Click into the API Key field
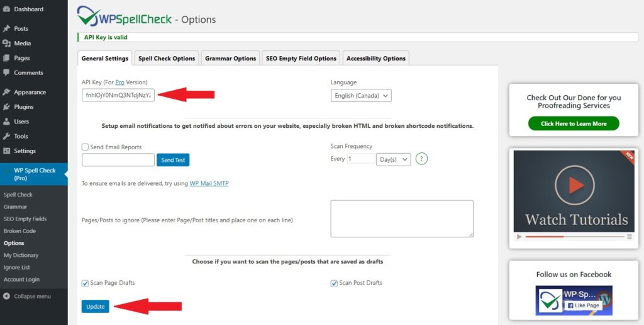 [x=118, y=95]
